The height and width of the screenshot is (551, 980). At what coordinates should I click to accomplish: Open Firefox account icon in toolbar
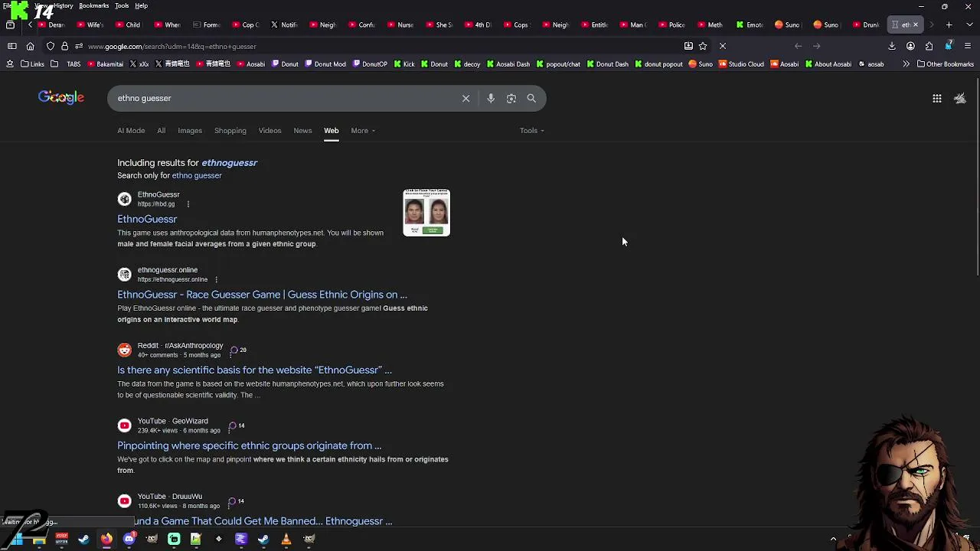tap(910, 46)
